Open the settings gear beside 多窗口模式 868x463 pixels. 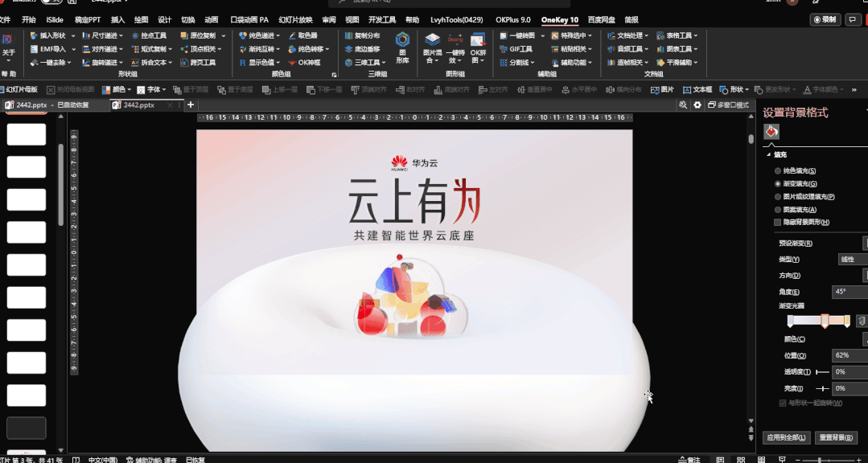point(697,105)
